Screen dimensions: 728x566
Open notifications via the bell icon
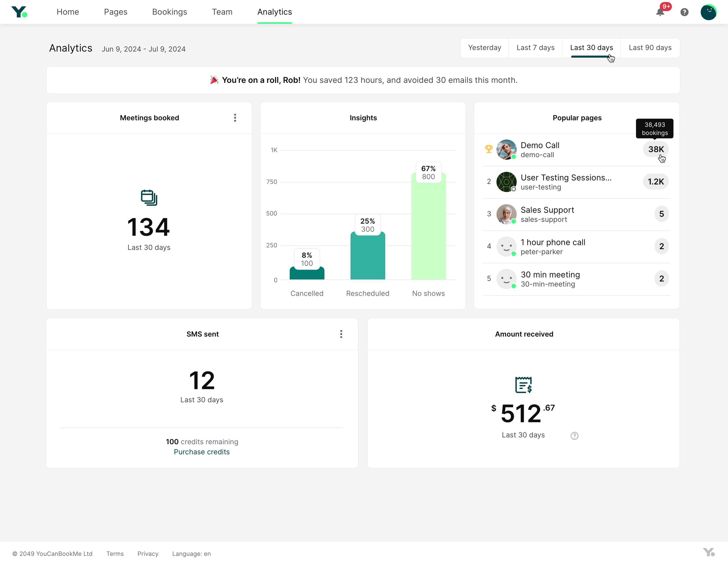tap(660, 12)
